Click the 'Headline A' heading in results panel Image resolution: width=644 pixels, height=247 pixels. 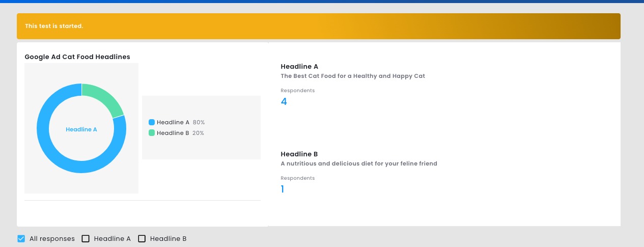point(299,67)
